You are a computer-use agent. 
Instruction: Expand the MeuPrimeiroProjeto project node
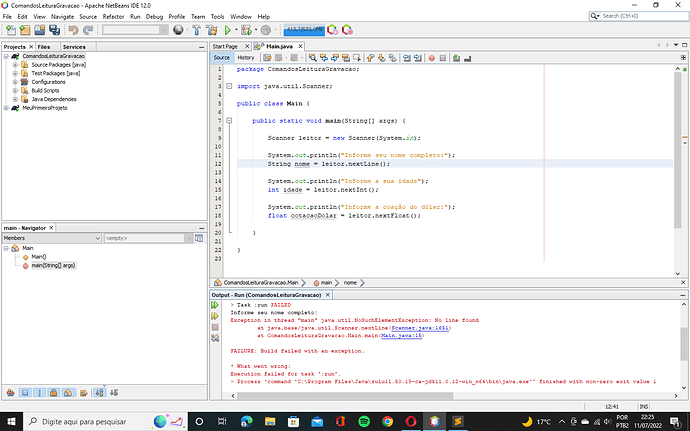6,108
